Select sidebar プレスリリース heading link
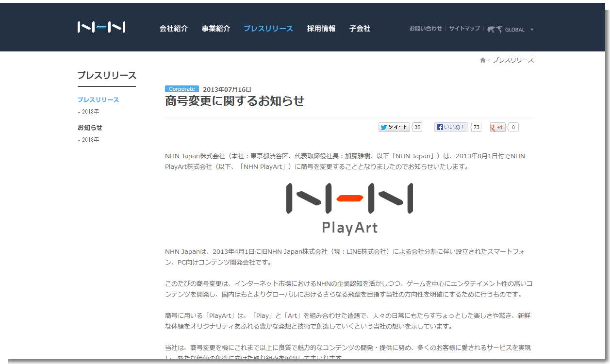This screenshot has width=610, height=364. coord(98,99)
